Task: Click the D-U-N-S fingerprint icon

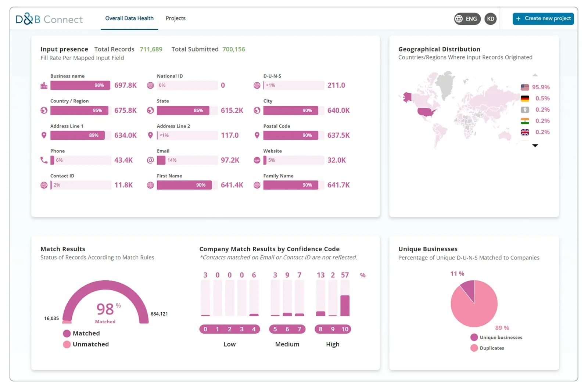Action: click(257, 86)
